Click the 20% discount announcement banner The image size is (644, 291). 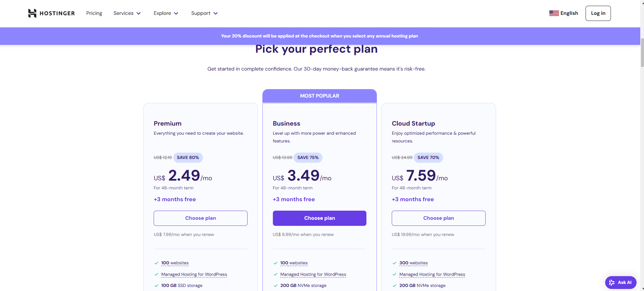pyautogui.click(x=319, y=36)
